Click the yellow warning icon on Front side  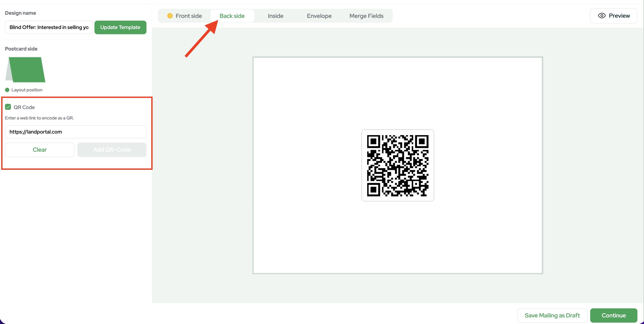pos(170,16)
